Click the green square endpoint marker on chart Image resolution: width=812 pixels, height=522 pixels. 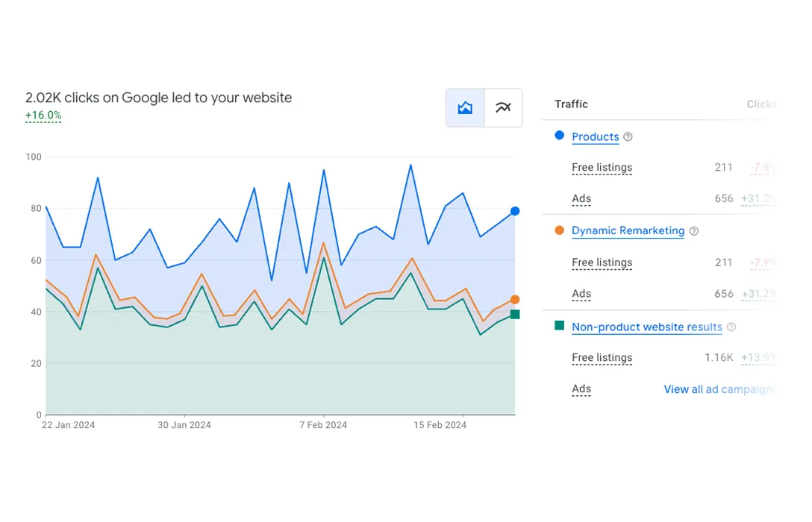click(515, 315)
